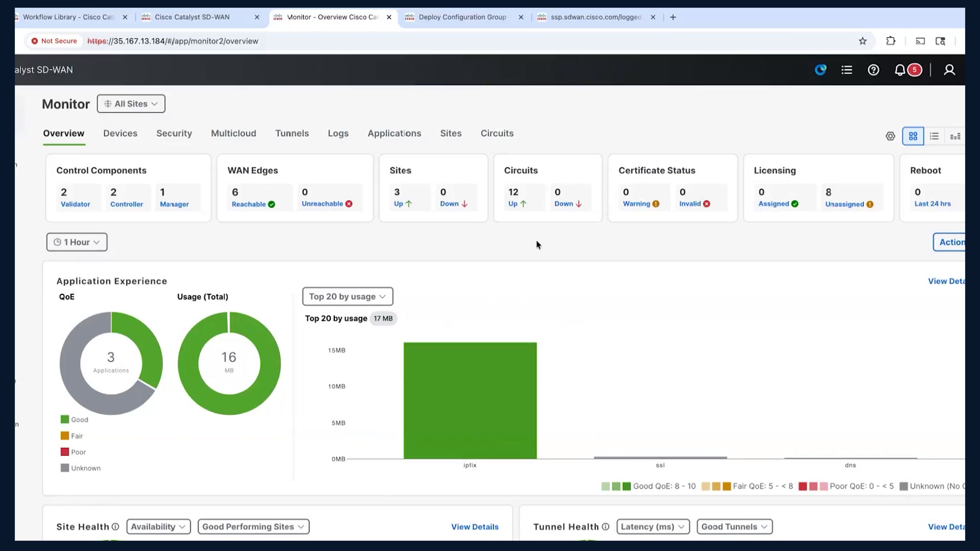The height and width of the screenshot is (551, 980).
Task: Bookmark page with star icon
Action: pyautogui.click(x=863, y=41)
